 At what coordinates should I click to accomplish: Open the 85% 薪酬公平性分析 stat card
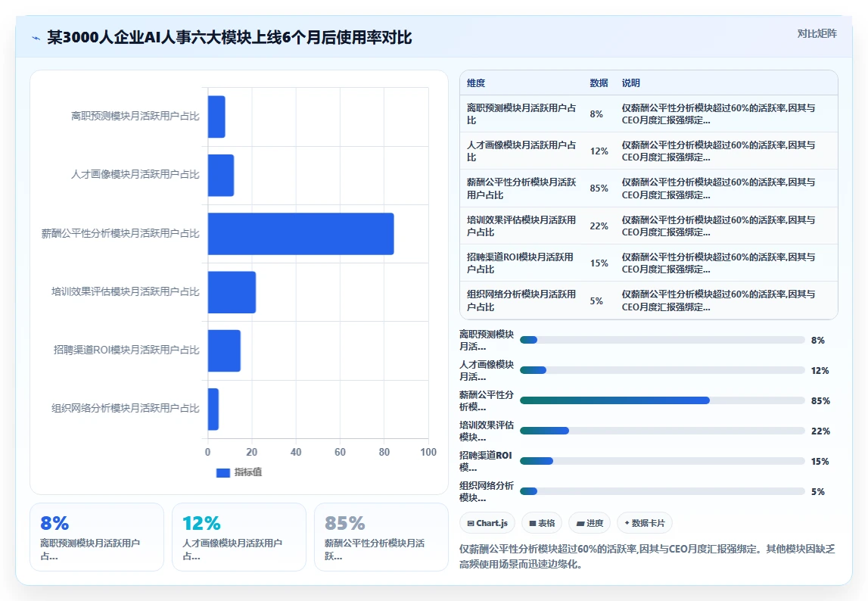click(x=381, y=537)
